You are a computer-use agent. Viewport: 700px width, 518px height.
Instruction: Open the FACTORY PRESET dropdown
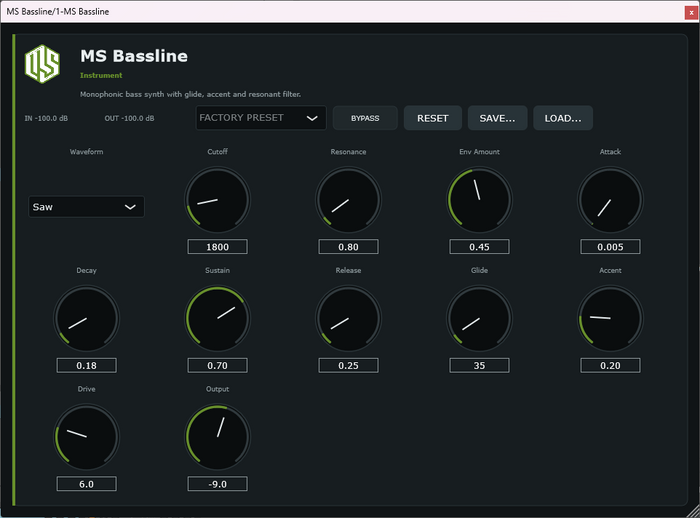point(261,118)
